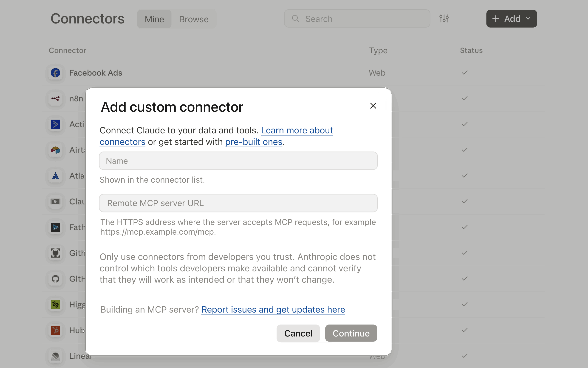Click the Airtable connector icon
Screen dimensions: 588x368
pyautogui.click(x=55, y=150)
